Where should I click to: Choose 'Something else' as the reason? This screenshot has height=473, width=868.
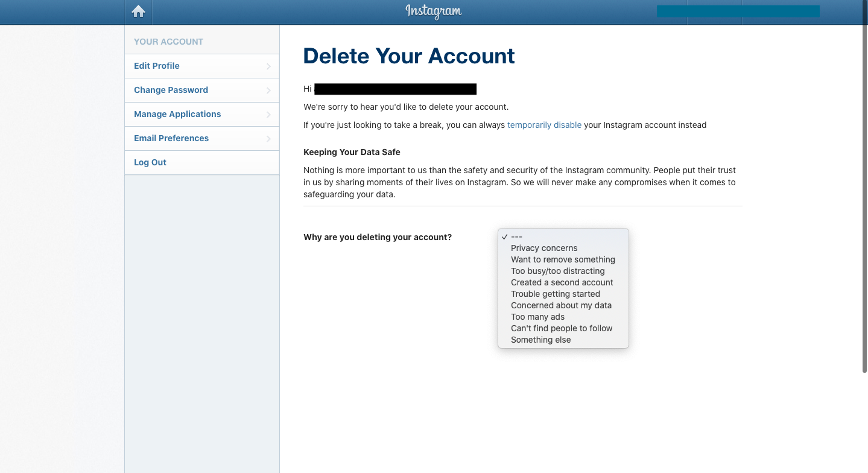(x=563, y=340)
